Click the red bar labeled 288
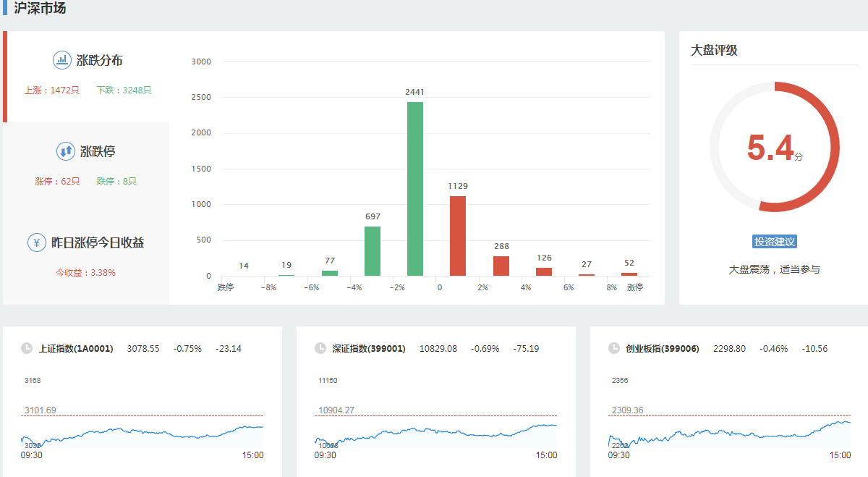This screenshot has width=868, height=477. [x=501, y=266]
